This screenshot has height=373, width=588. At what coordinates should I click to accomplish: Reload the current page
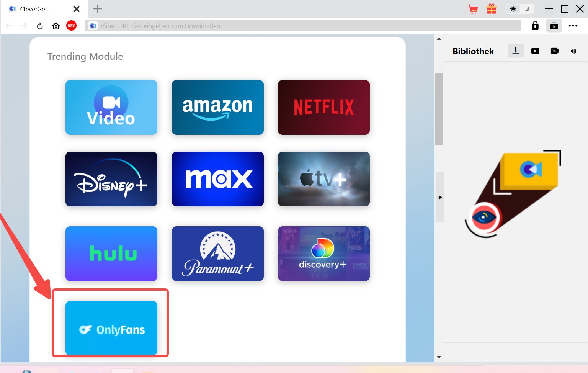click(x=40, y=26)
